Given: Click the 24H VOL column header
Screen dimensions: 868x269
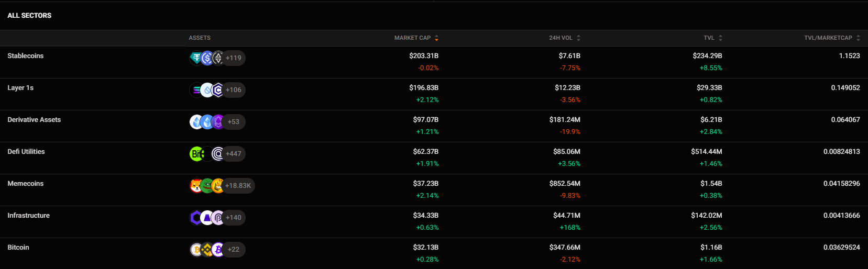Looking at the screenshot, I should click(x=561, y=38).
